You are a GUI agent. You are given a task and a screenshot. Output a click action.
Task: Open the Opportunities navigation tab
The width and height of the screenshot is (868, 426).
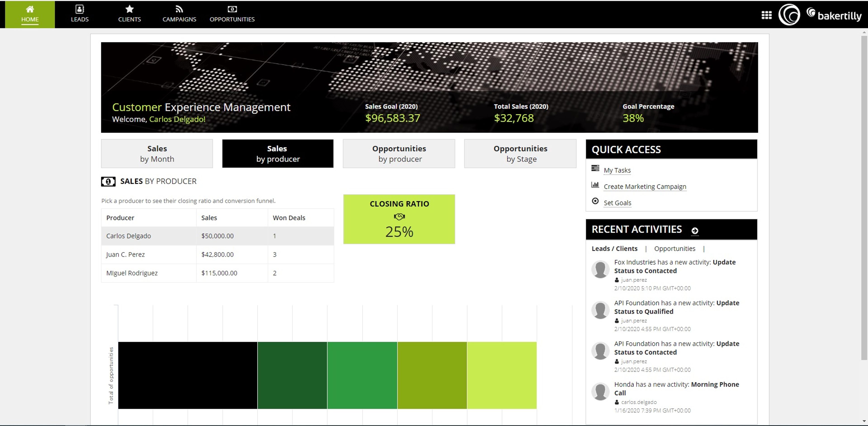click(x=232, y=14)
